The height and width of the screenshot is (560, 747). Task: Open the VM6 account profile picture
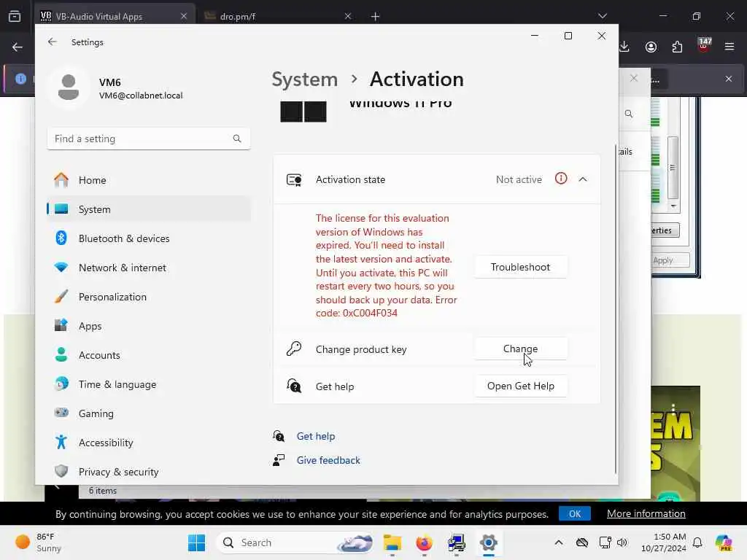[69, 87]
